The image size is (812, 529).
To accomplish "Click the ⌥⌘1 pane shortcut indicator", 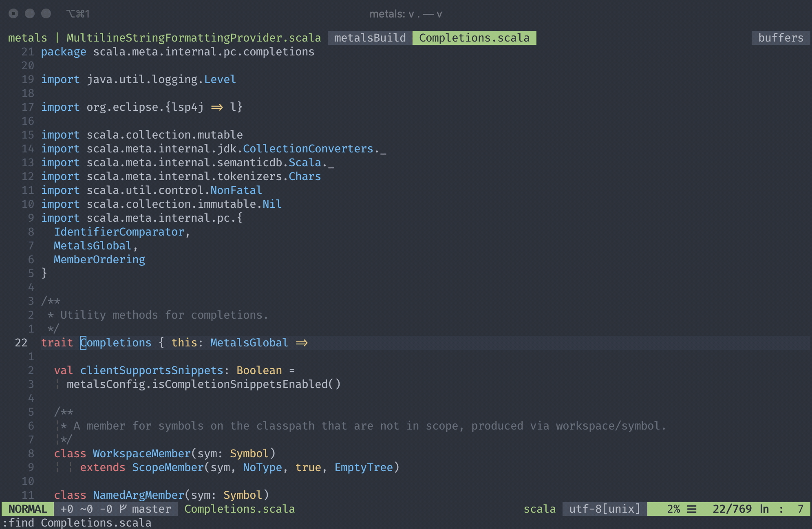I will (78, 14).
